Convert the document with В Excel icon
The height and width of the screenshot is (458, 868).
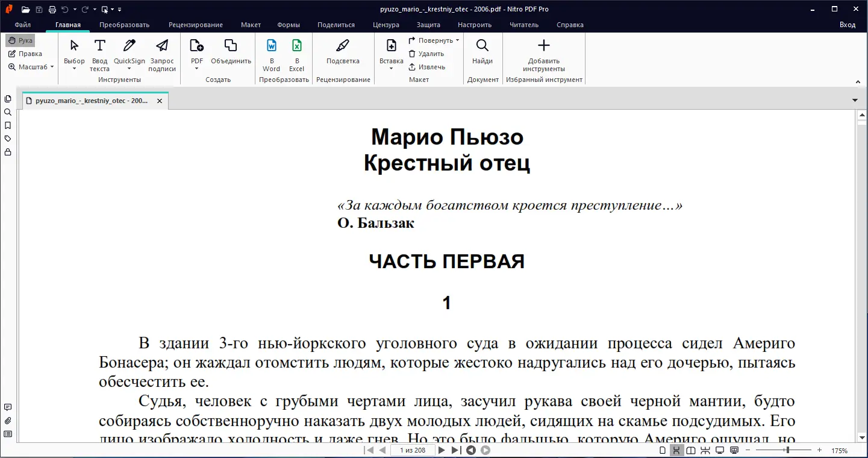296,55
